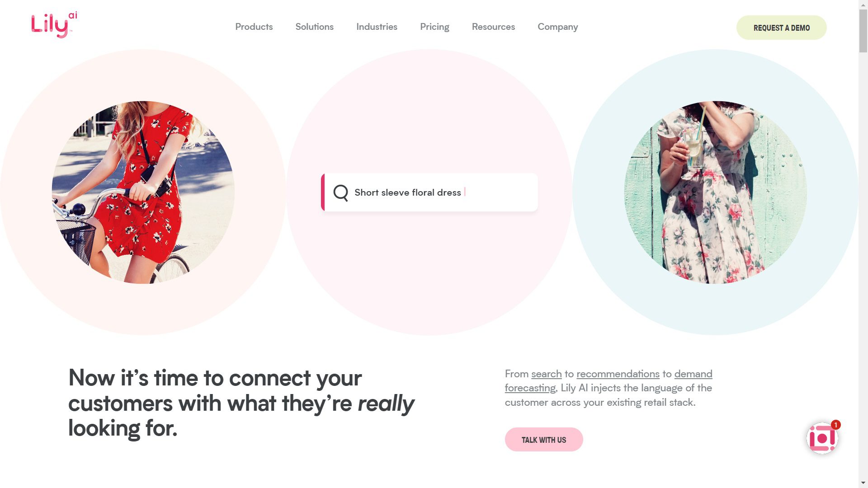Image resolution: width=868 pixels, height=488 pixels.
Task: Expand the Solutions navigation dropdown
Action: coord(314,27)
